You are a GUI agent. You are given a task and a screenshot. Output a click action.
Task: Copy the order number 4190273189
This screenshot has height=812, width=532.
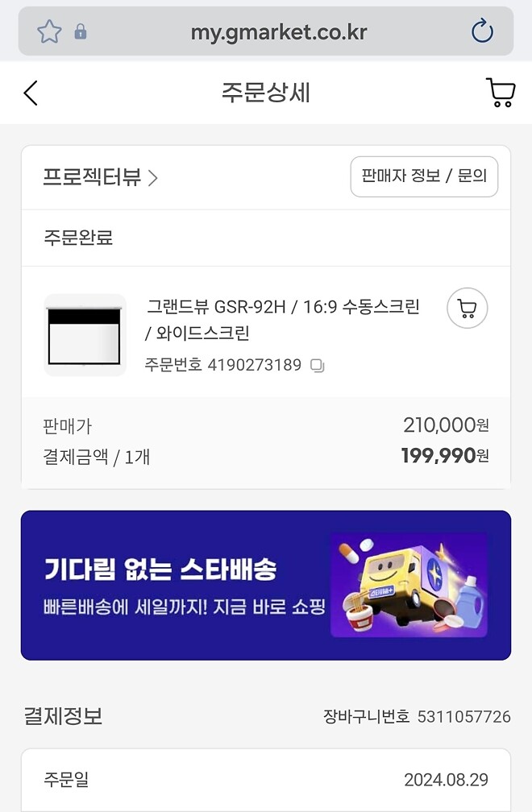[317, 365]
